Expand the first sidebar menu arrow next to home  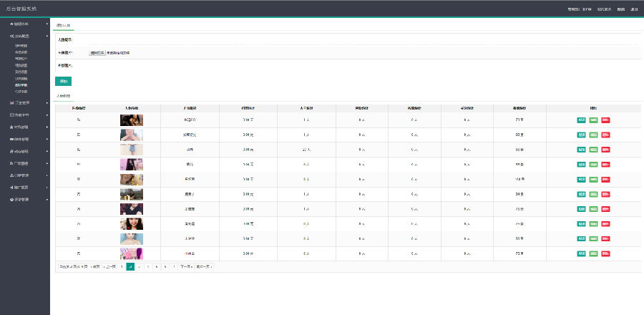47,24
